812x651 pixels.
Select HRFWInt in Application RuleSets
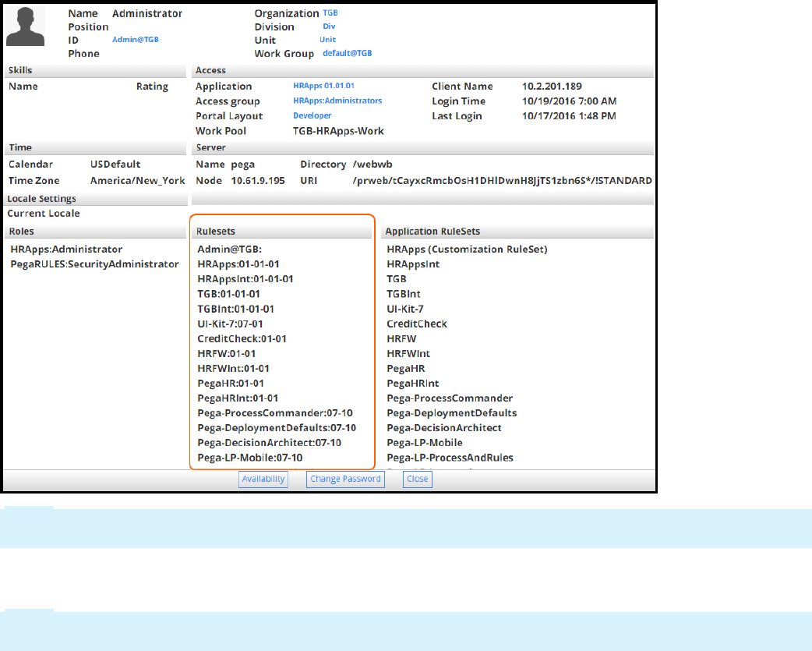(408, 354)
